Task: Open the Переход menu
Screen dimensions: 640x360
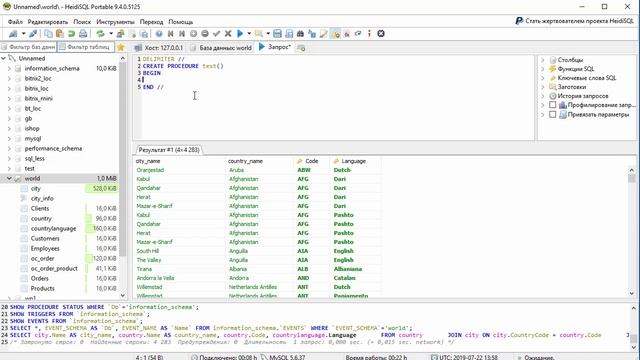Action: [151, 22]
